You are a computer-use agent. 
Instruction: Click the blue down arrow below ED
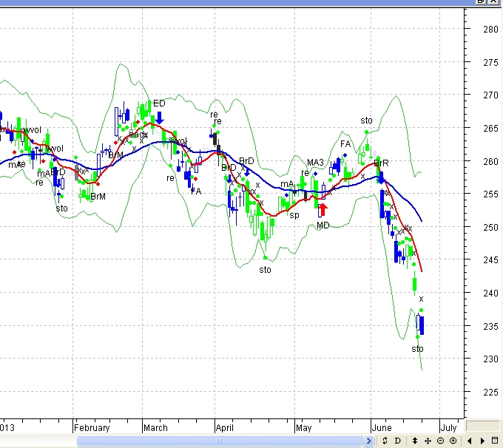160,116
